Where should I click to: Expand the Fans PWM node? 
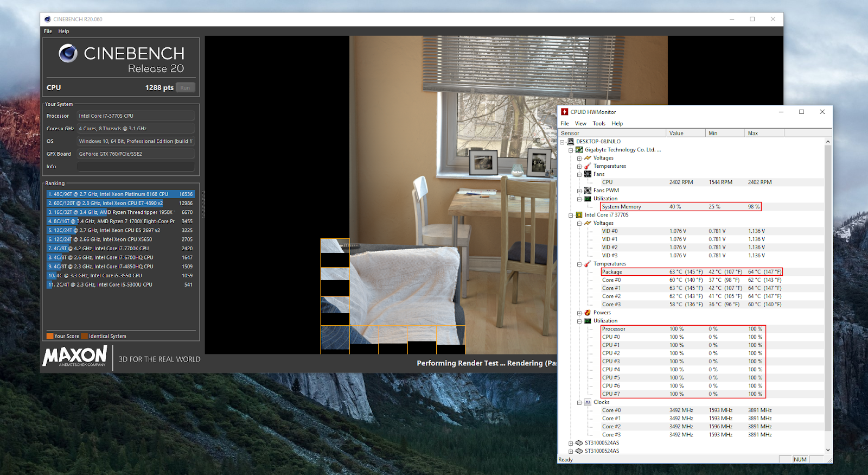[579, 191]
